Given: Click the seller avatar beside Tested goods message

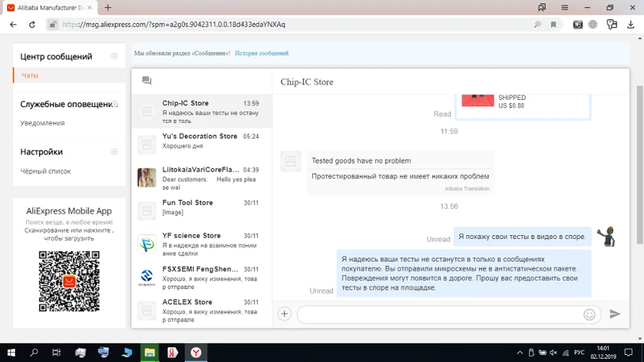Looking at the screenshot, I should click(x=291, y=160).
